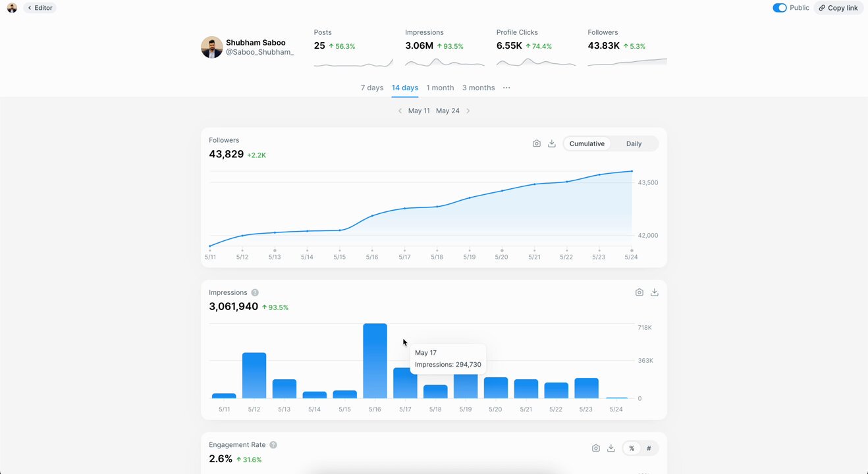Download the Engagement Rate chart data
This screenshot has width=868, height=474.
pos(611,448)
